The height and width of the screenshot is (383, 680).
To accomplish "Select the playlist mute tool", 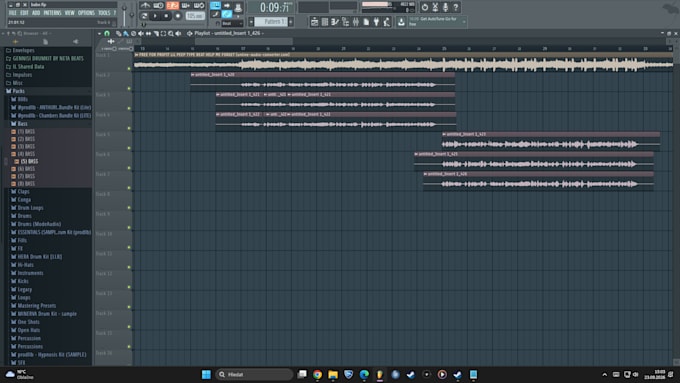I will [x=141, y=33].
